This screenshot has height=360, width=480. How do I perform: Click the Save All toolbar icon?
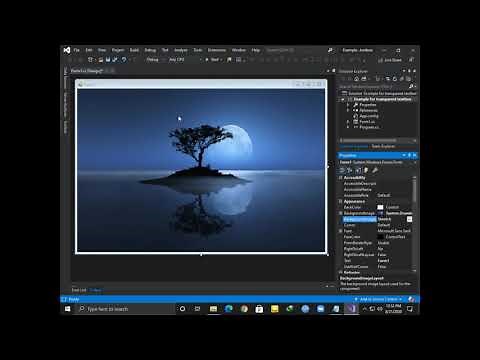(x=115, y=60)
